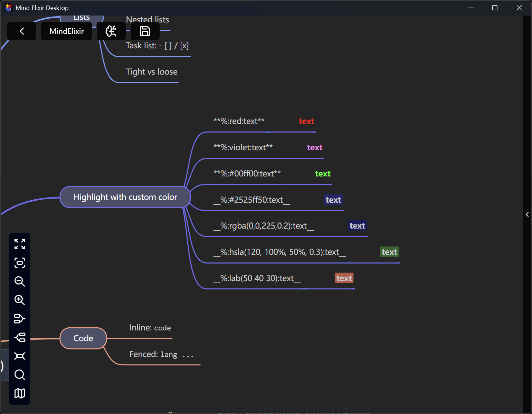
Task: Select the Highlight with custom color node
Action: [125, 197]
